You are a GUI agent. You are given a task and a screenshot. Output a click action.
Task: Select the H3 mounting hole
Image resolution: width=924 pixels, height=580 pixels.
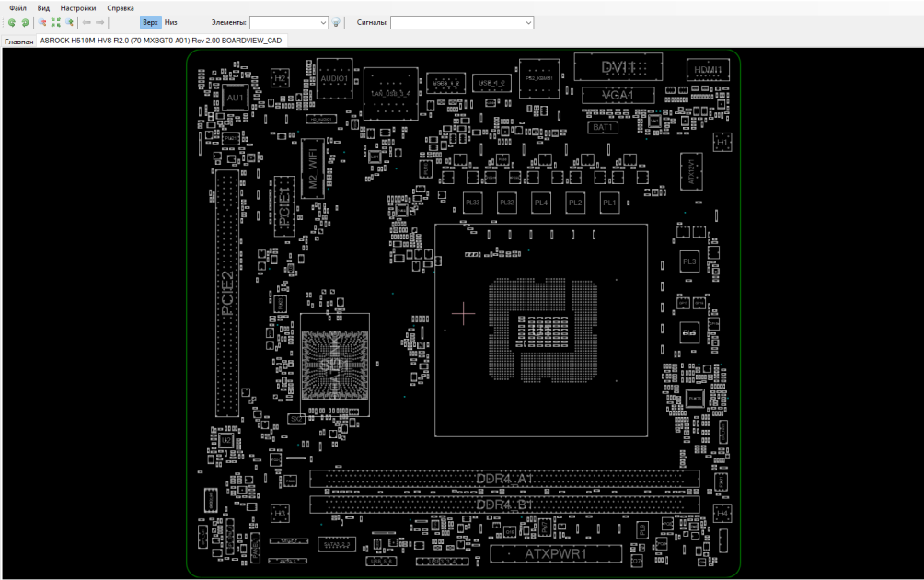[x=280, y=514]
